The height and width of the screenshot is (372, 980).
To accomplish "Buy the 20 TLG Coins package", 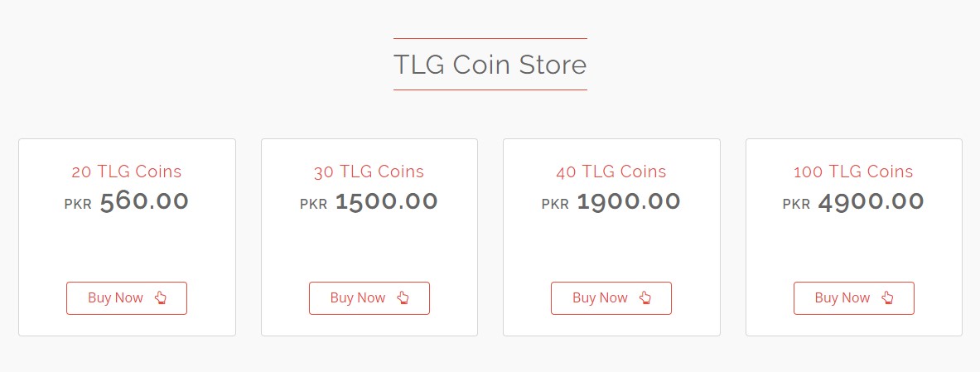I will tap(127, 298).
